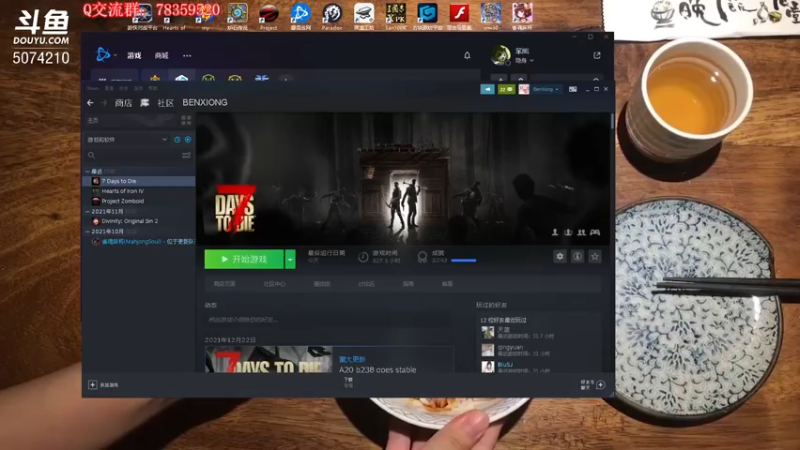Toggle the ready-to-play filter icon
The image size is (800, 450).
pyautogui.click(x=188, y=139)
